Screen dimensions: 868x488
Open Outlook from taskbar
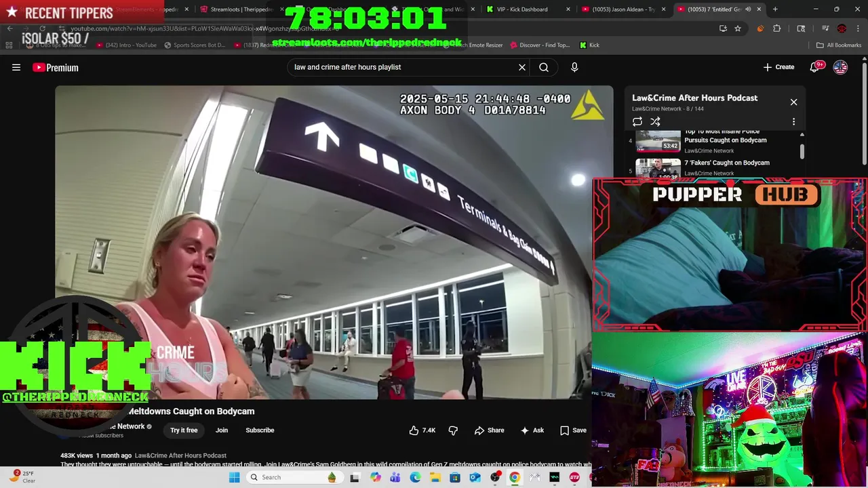tap(475, 477)
